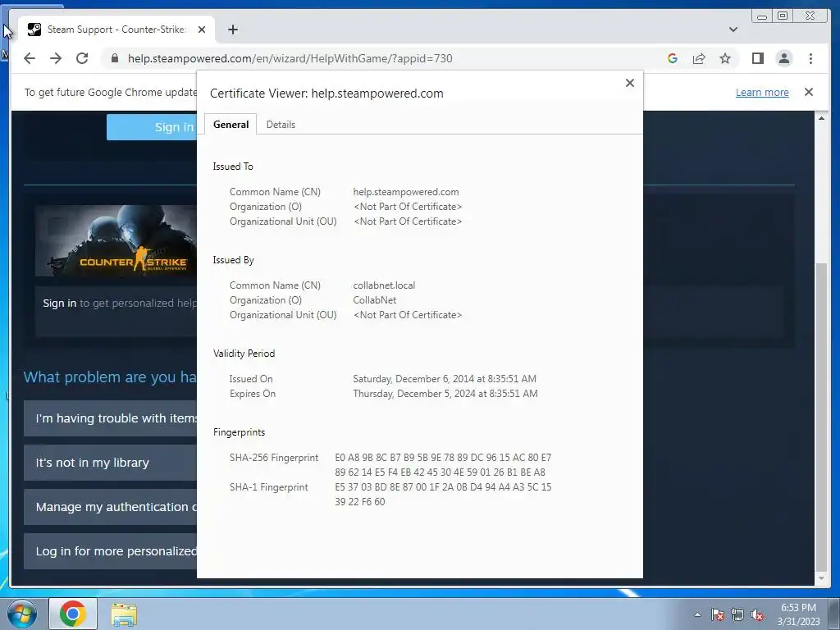Open Chrome three-dot menu
The height and width of the screenshot is (630, 840).
810,58
